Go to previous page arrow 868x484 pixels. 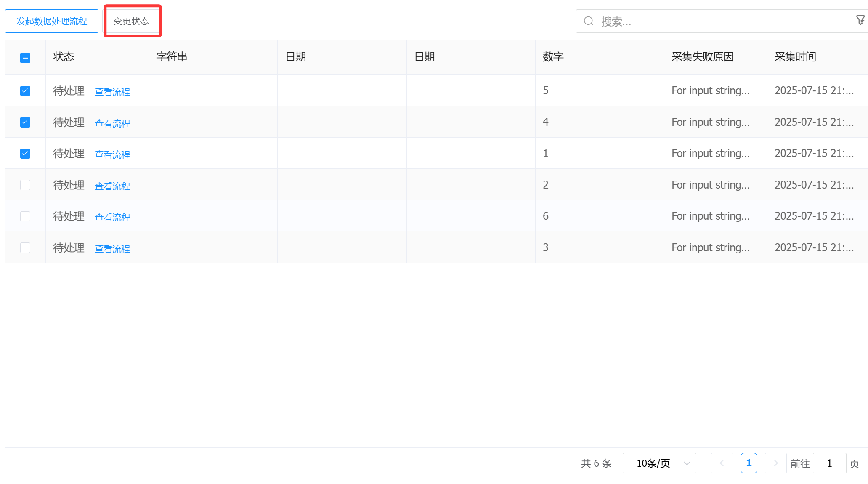point(722,463)
